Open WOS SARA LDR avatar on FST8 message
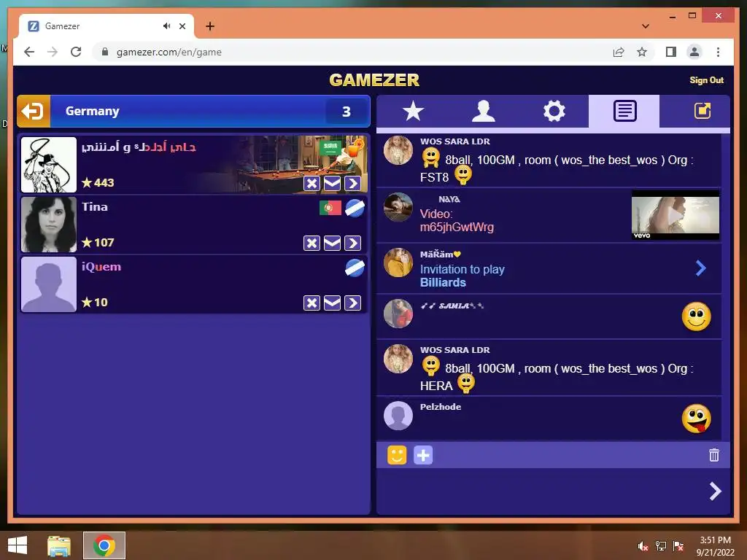Viewport: 747px width, 560px height. pyautogui.click(x=398, y=150)
